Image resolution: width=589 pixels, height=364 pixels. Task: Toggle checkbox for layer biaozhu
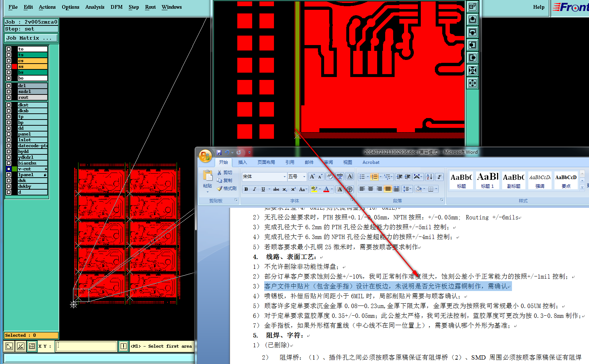click(9, 163)
